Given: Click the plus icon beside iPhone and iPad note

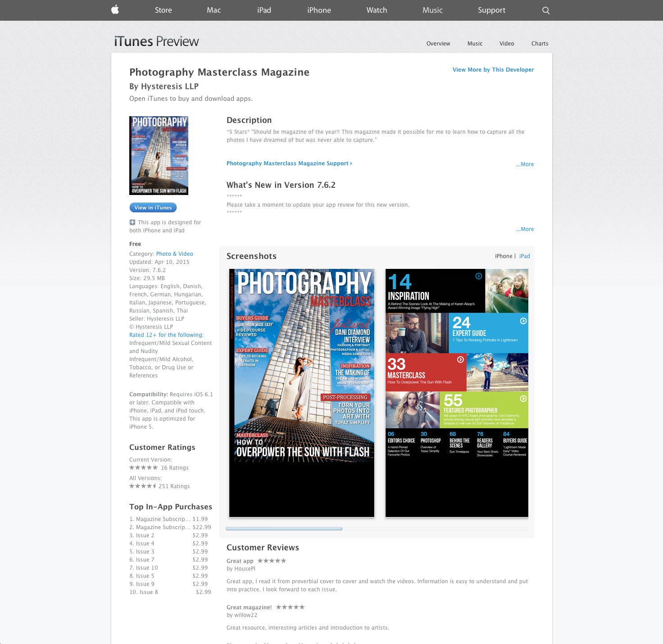Looking at the screenshot, I should click(x=132, y=222).
